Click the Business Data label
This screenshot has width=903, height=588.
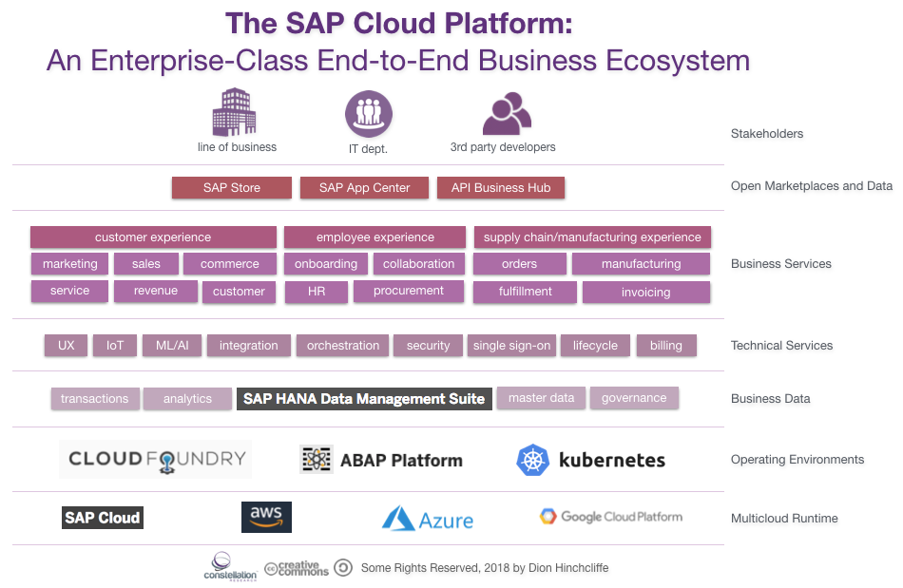tap(771, 398)
